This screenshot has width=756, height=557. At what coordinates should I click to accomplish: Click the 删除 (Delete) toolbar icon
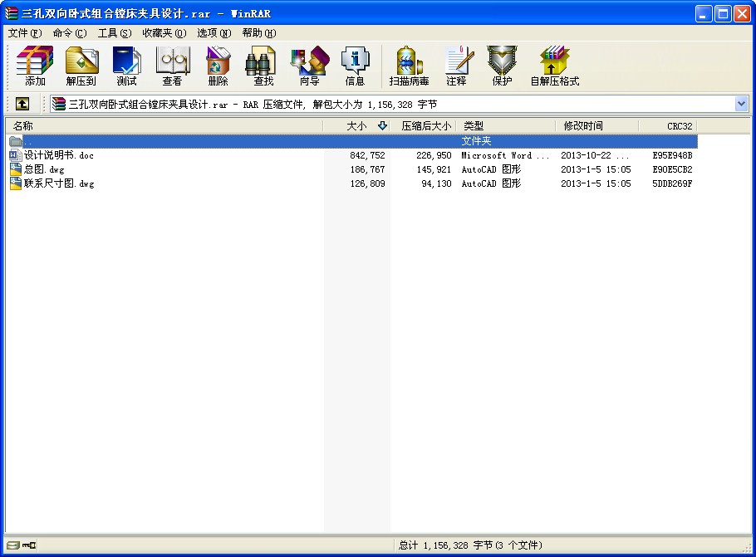(218, 66)
